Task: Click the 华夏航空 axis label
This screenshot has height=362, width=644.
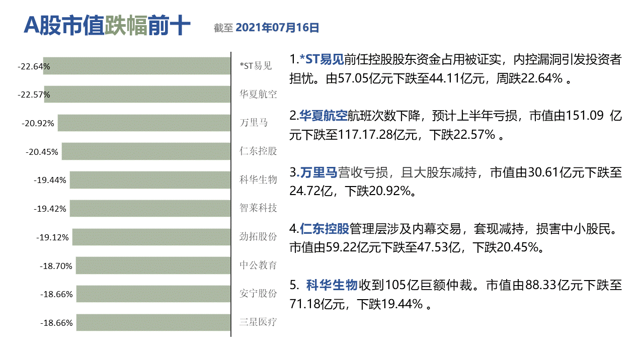Action: point(258,95)
